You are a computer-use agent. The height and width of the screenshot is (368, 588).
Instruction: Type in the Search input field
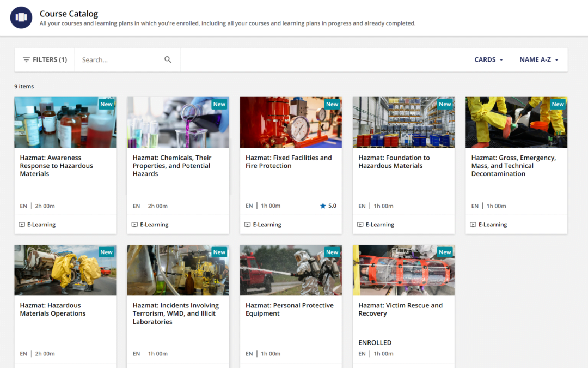pyautogui.click(x=121, y=60)
